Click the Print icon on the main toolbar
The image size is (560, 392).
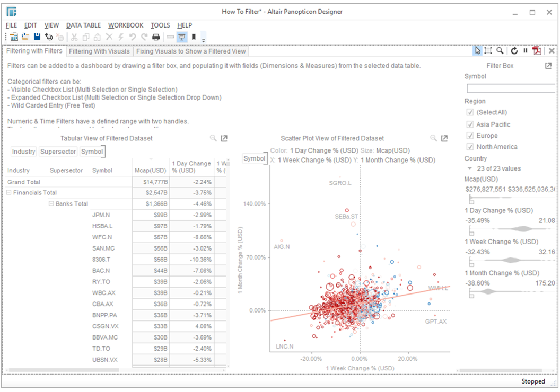tap(155, 37)
